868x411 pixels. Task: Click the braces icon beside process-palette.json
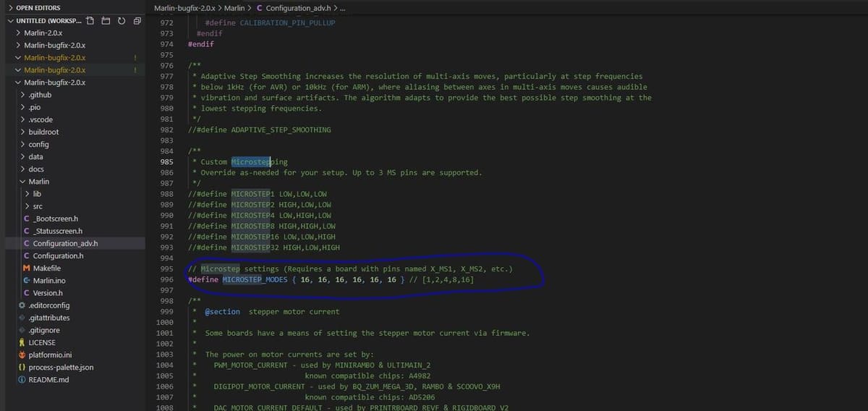(x=22, y=367)
